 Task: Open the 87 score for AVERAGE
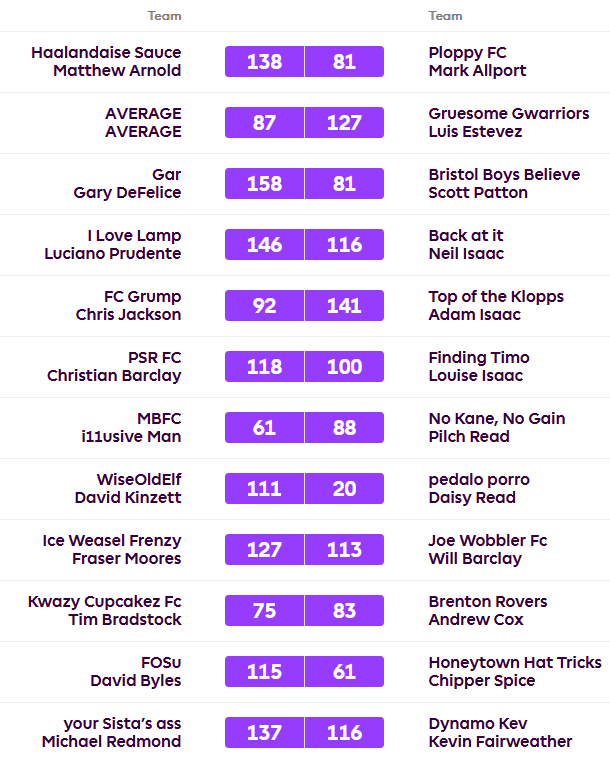[x=264, y=123]
